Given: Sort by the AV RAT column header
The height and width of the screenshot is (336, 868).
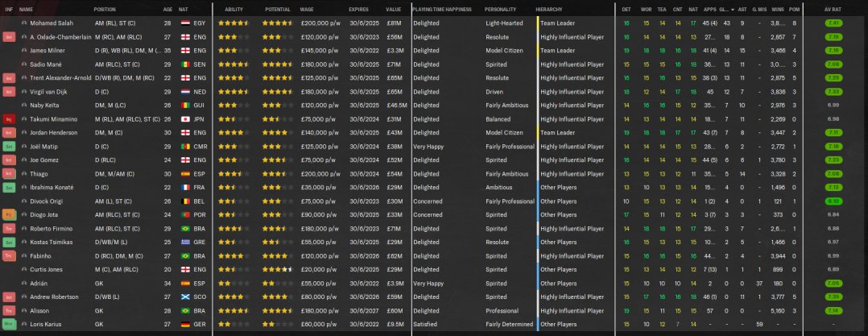Looking at the screenshot, I should point(833,10).
